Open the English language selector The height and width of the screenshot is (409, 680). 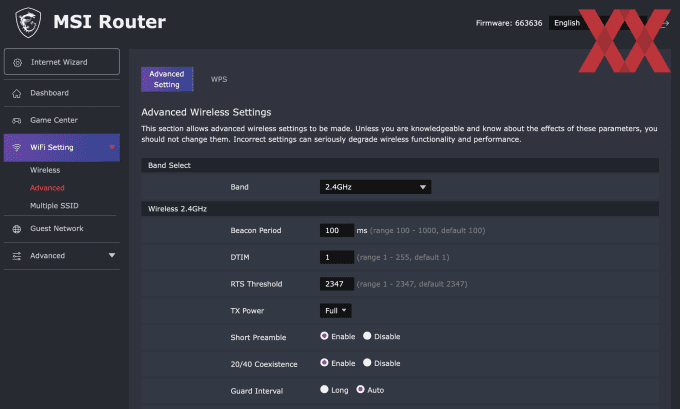(x=598, y=23)
